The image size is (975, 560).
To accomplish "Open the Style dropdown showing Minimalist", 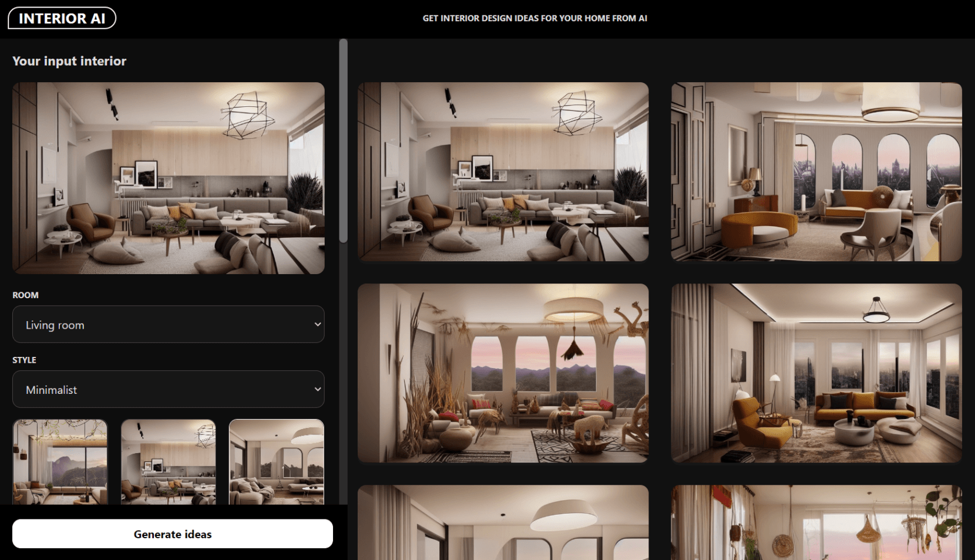I will [169, 389].
